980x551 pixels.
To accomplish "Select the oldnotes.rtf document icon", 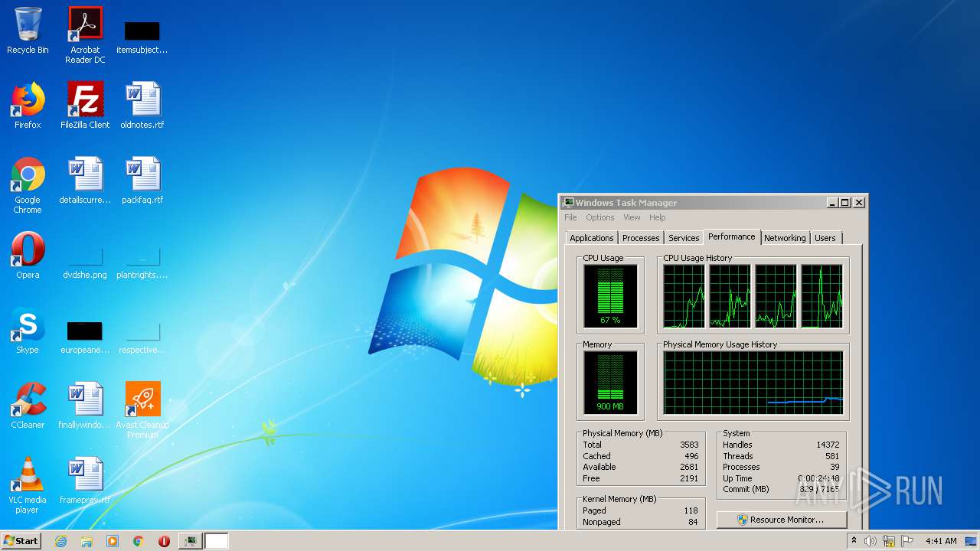I will 142,106.
